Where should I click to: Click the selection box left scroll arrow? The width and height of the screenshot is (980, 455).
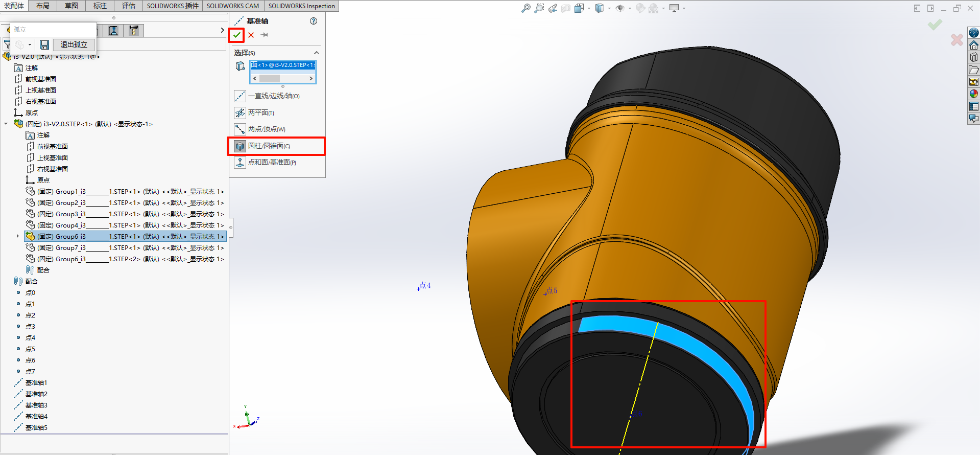pyautogui.click(x=255, y=79)
